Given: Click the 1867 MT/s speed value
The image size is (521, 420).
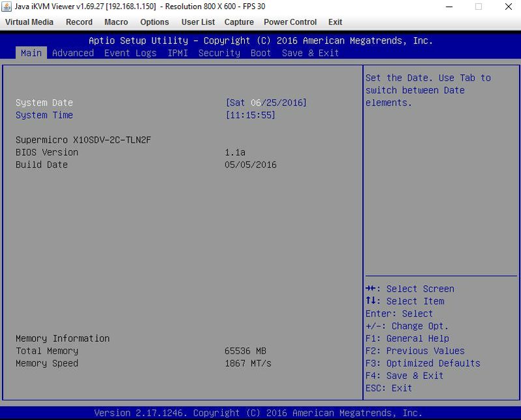Looking at the screenshot, I should pyautogui.click(x=248, y=363).
